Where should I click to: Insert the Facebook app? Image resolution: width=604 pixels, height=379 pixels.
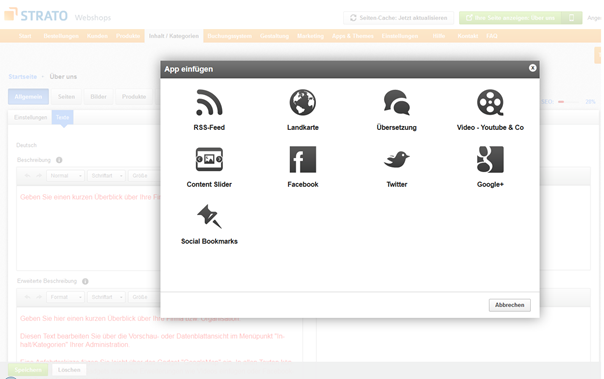coord(303,167)
